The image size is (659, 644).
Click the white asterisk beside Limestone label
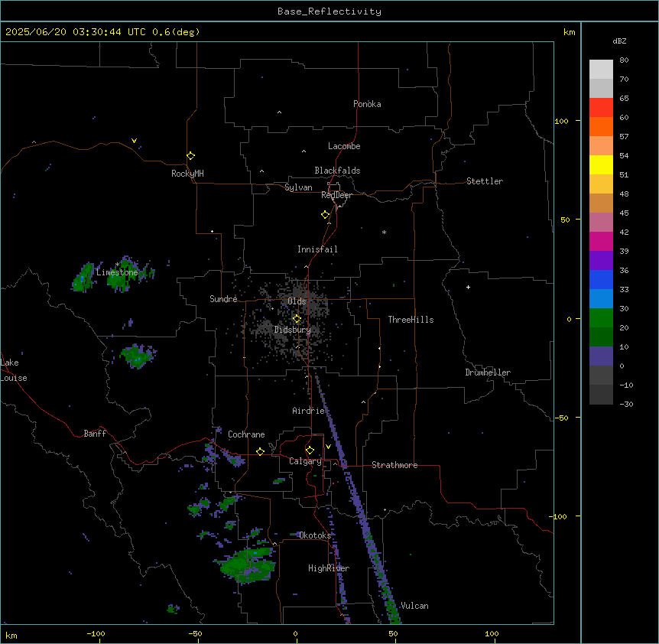tap(117, 265)
